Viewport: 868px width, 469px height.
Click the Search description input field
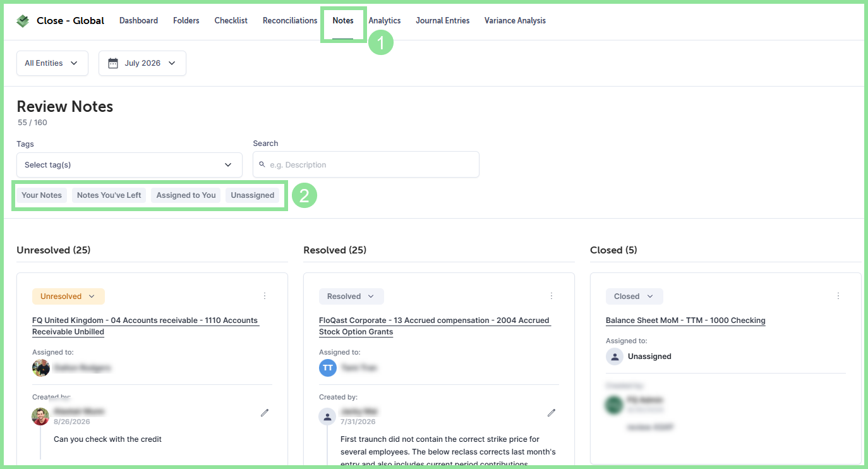(x=366, y=164)
